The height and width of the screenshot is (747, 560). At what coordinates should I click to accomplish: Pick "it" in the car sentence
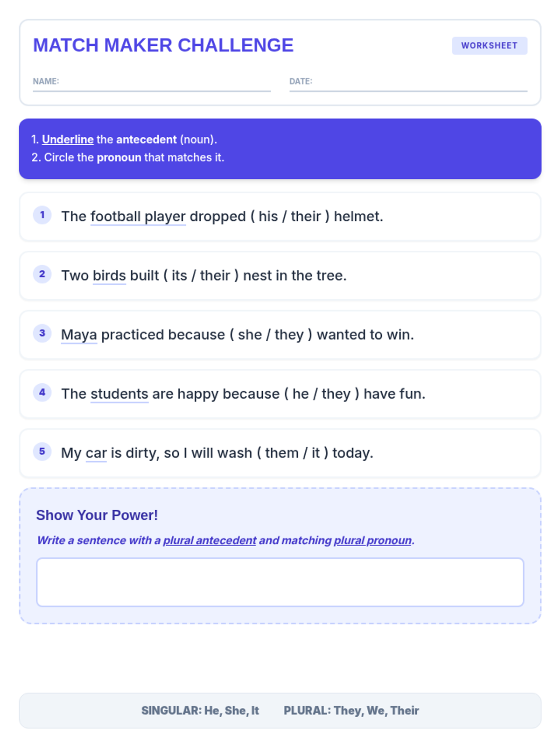coord(316,453)
